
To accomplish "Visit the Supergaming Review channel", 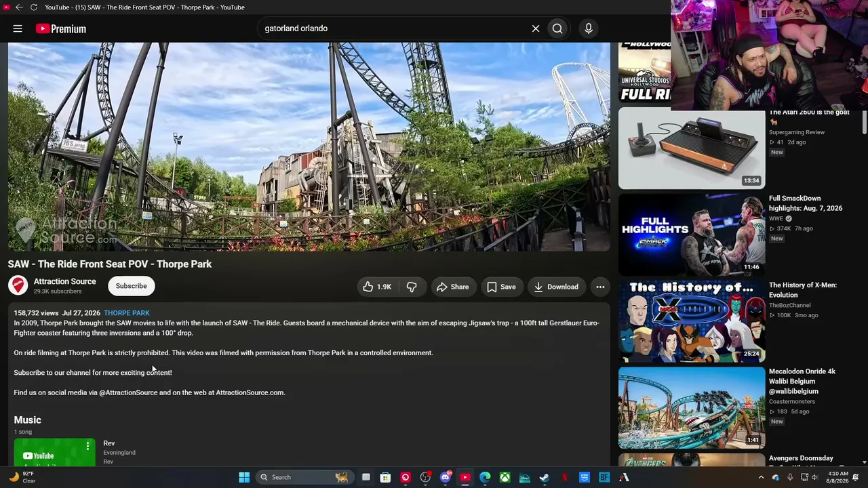I will tap(797, 132).
